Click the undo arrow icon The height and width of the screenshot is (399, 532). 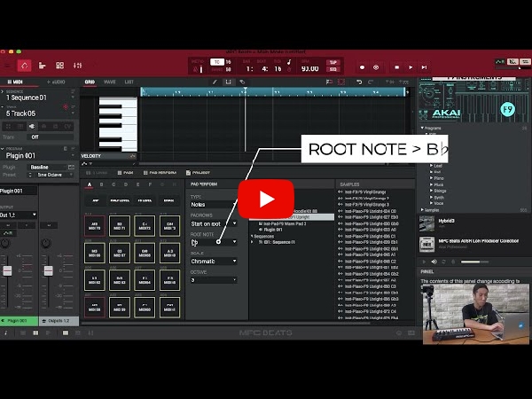359,82
